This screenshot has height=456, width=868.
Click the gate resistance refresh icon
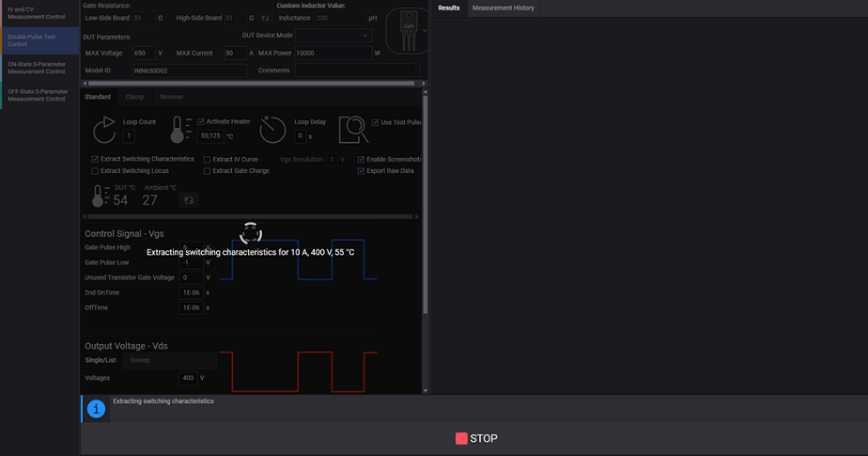tap(265, 18)
